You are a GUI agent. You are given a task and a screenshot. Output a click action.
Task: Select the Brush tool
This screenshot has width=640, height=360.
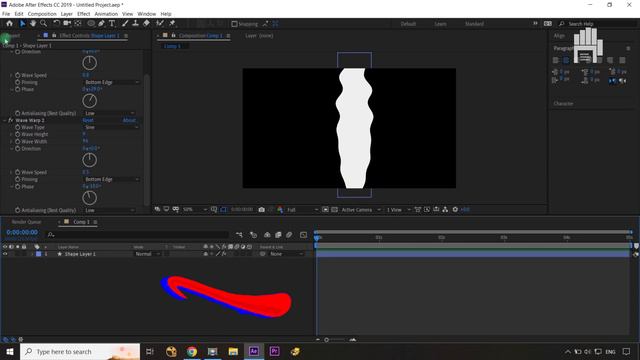(x=125, y=24)
